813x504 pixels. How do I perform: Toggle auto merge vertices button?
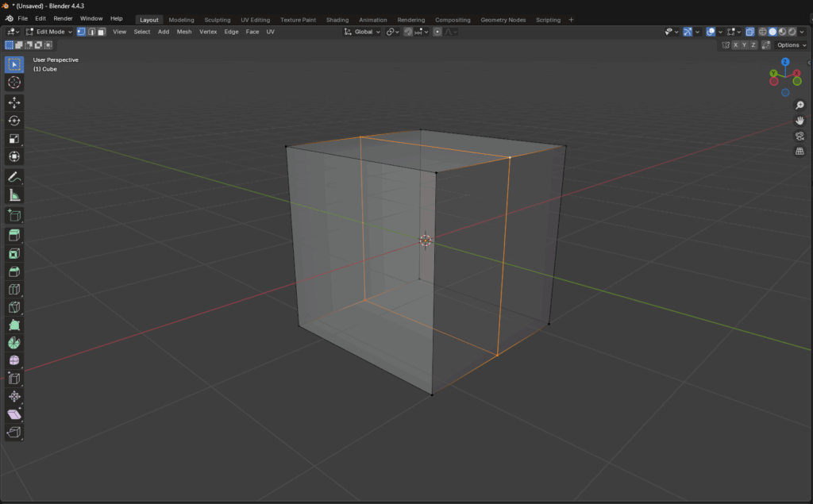point(766,45)
